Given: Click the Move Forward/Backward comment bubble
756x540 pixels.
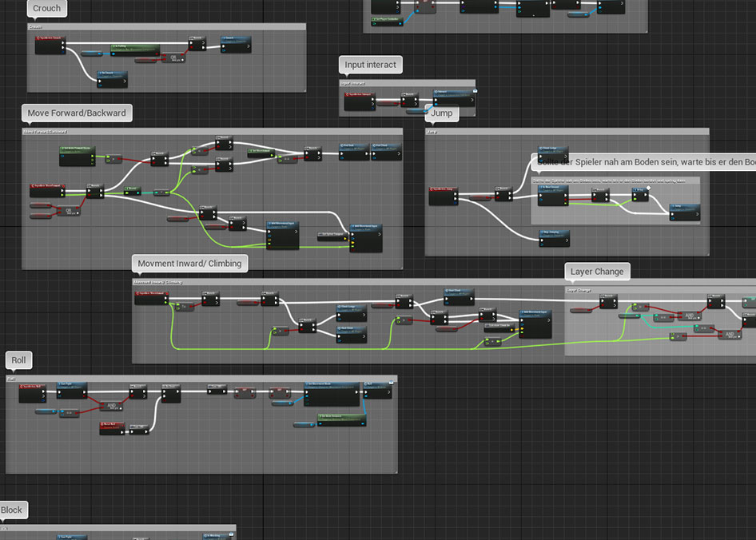Looking at the screenshot, I should click(77, 113).
